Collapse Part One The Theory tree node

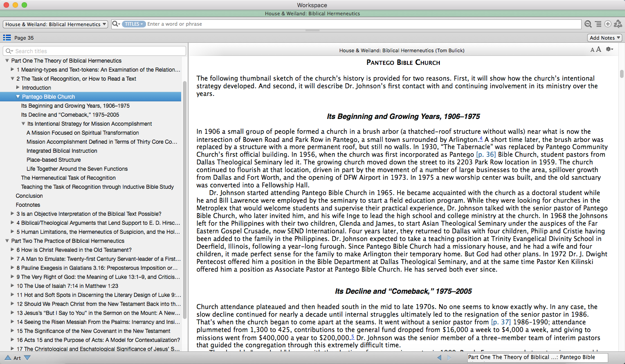(7, 61)
